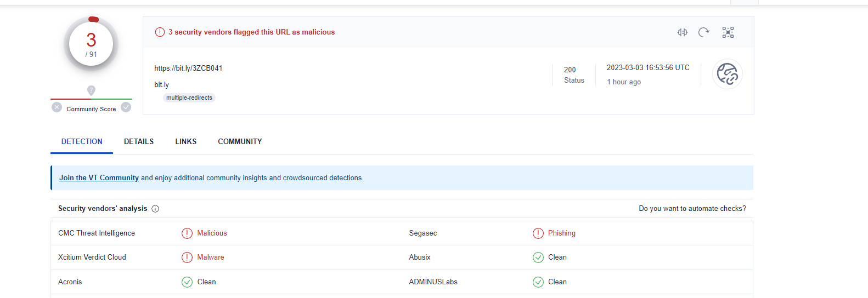Click the red alert icon in malicious banner

(160, 32)
